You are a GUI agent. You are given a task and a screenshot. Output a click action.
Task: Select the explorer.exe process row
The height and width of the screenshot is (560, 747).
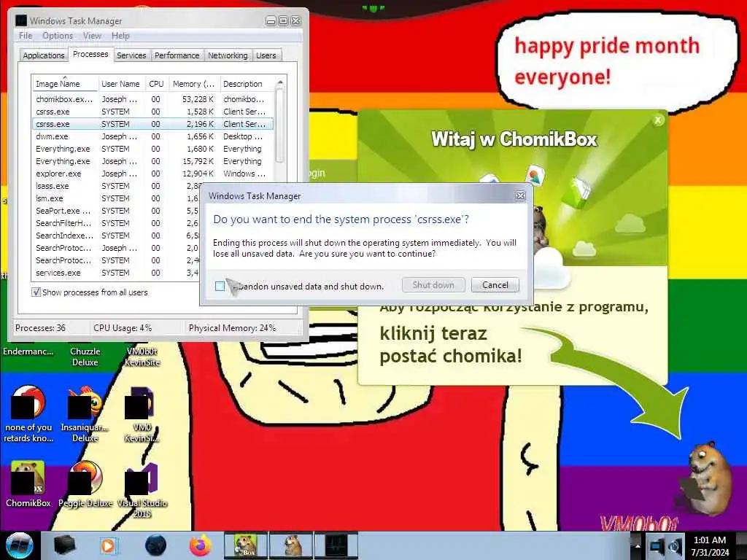152,174
